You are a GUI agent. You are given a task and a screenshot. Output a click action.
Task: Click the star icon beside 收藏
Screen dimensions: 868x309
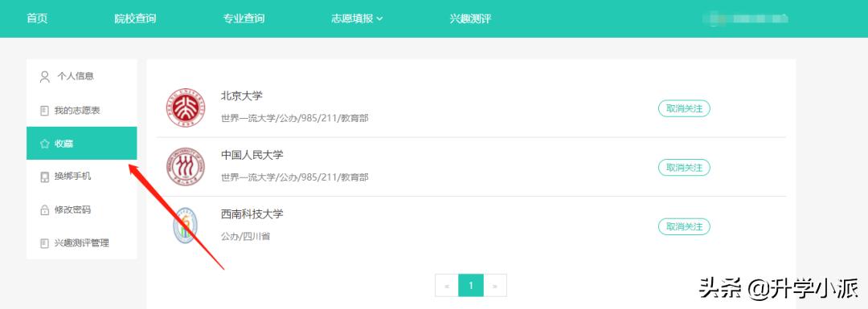pyautogui.click(x=45, y=144)
